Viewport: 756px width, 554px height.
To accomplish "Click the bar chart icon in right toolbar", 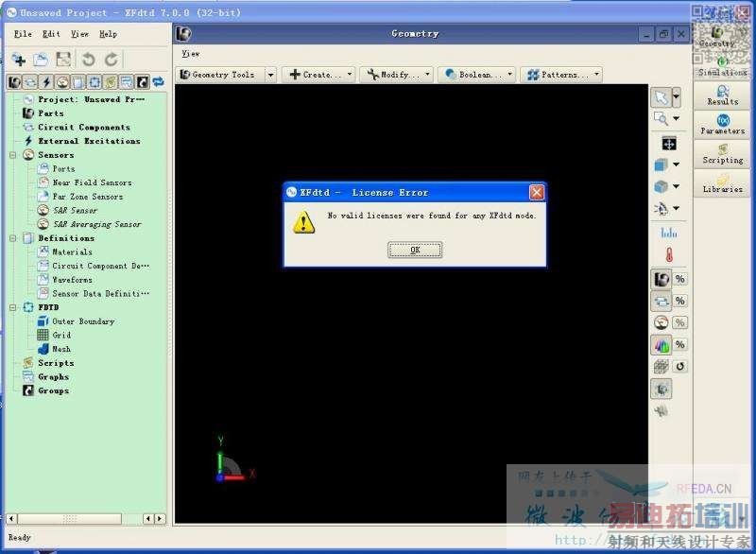I will point(669,233).
